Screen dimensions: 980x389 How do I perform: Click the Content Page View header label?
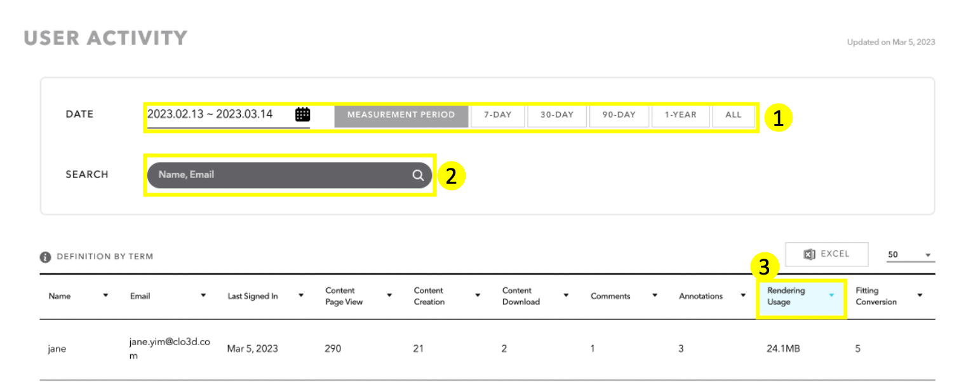(344, 296)
